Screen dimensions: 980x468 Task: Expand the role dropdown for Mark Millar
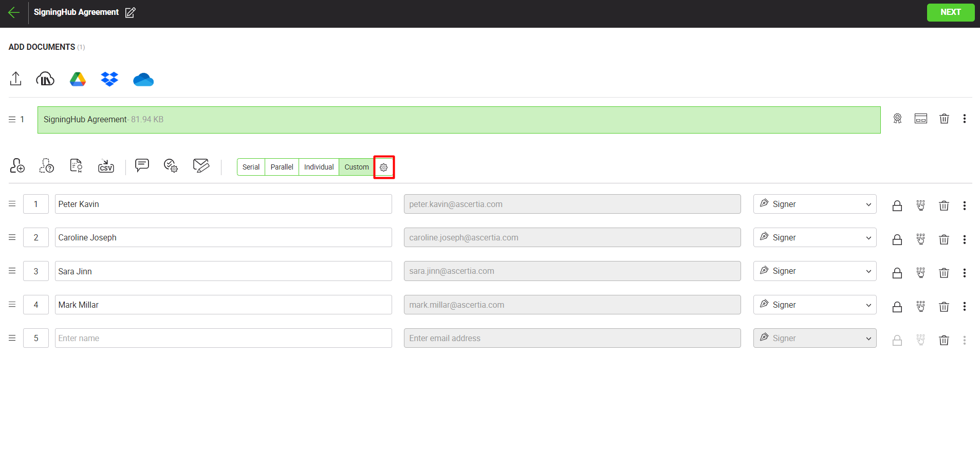(x=815, y=305)
